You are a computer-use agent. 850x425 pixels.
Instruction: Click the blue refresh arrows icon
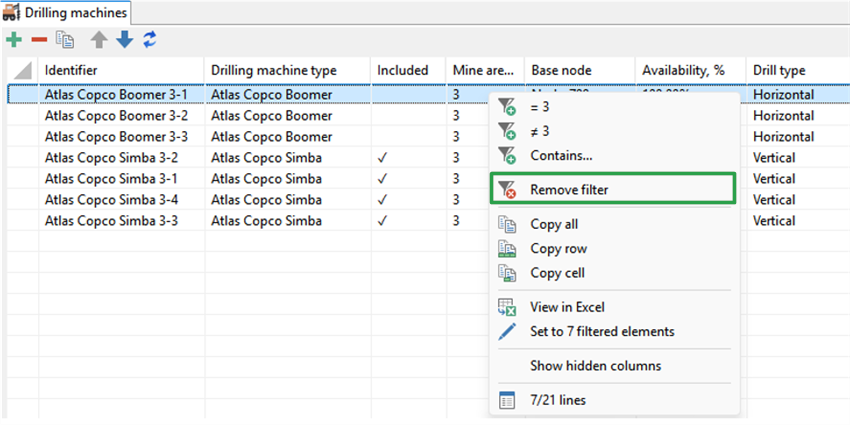click(x=150, y=39)
